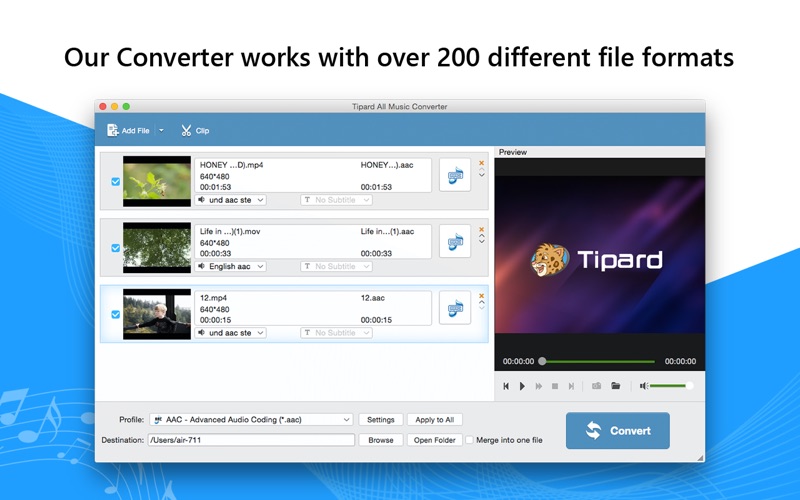Viewport: 800px width, 500px height.
Task: Remove the Life in (1).mov item with orange X
Action: 481,228
